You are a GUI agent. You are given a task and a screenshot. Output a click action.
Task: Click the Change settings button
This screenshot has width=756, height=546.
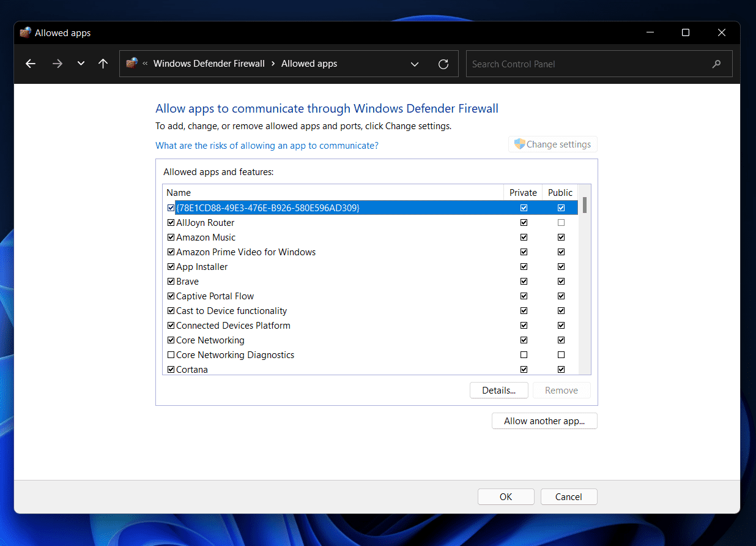[x=552, y=144]
